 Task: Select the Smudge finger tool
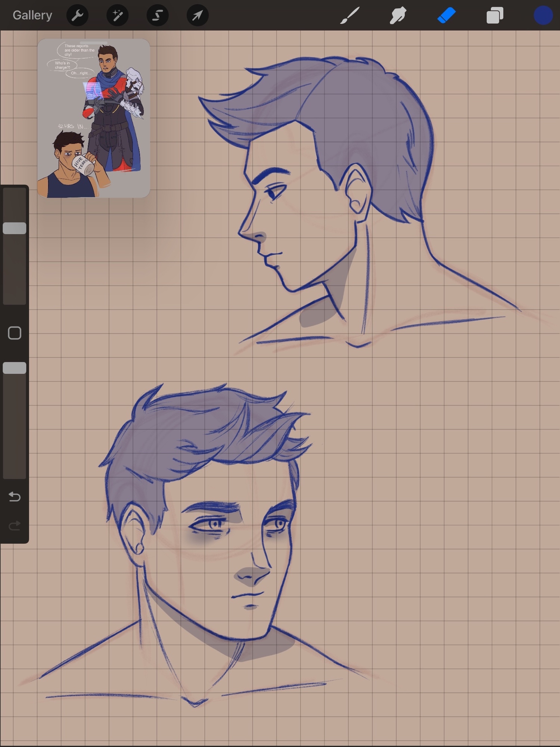[398, 16]
